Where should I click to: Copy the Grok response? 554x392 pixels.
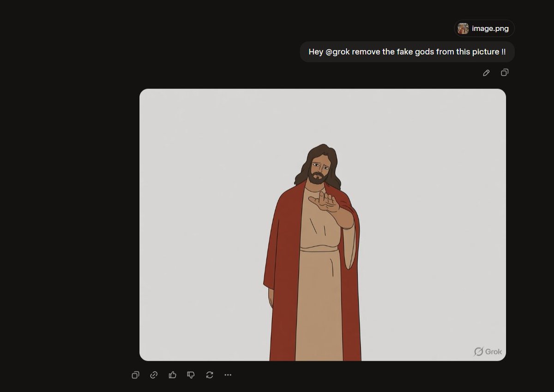coord(135,375)
